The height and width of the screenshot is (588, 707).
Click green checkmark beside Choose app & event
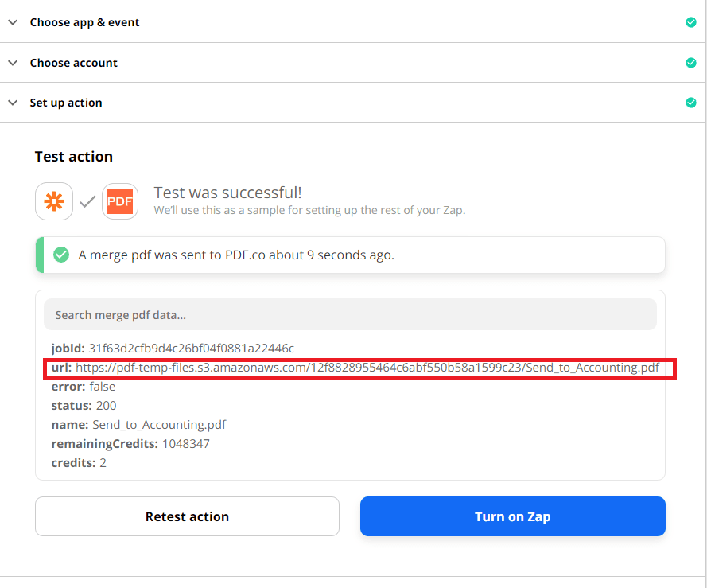(690, 22)
